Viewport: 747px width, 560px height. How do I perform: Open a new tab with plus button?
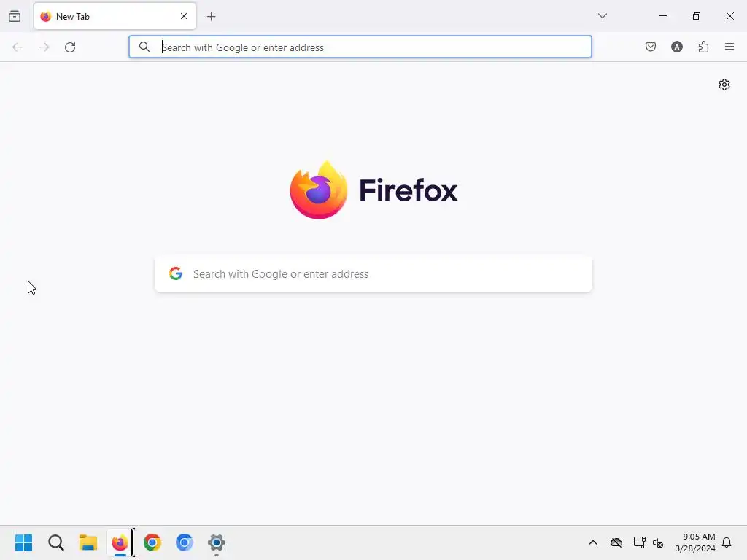[x=211, y=17]
